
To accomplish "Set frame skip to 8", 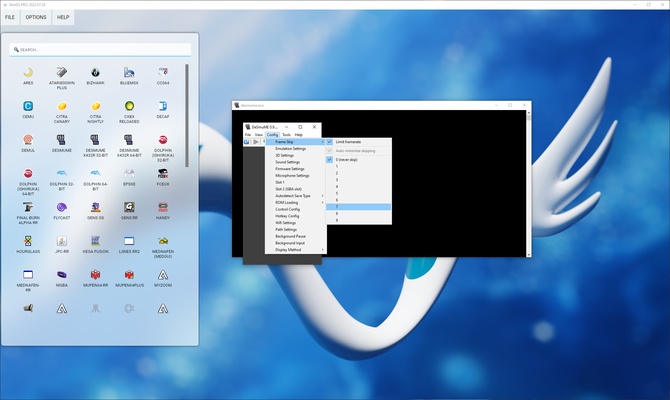I will (359, 214).
